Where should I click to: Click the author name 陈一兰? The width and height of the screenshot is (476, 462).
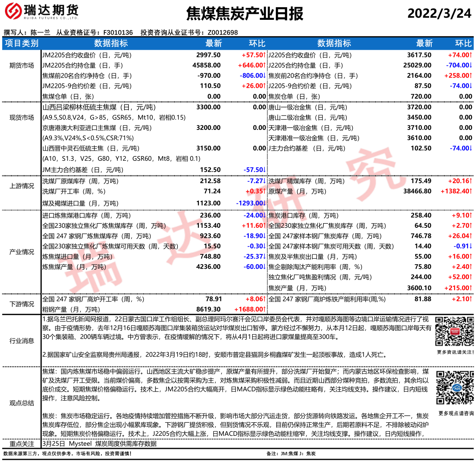[x=40, y=32]
